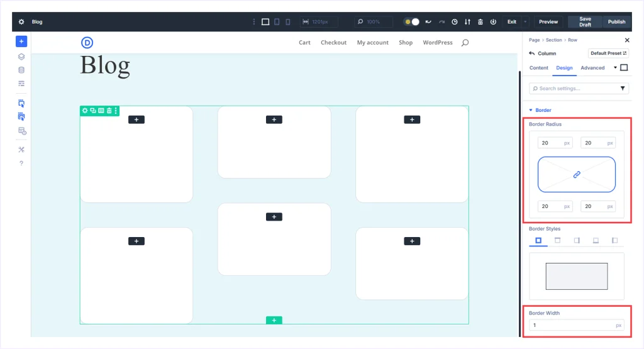Image resolution: width=644 pixels, height=349 pixels.
Task: Open row more options vertical dots
Action: [x=116, y=111]
